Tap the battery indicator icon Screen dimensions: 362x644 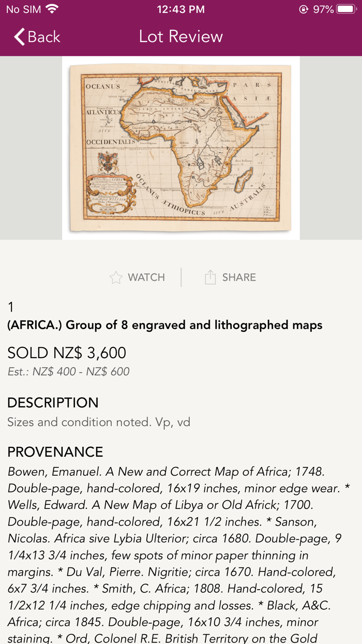(345, 9)
